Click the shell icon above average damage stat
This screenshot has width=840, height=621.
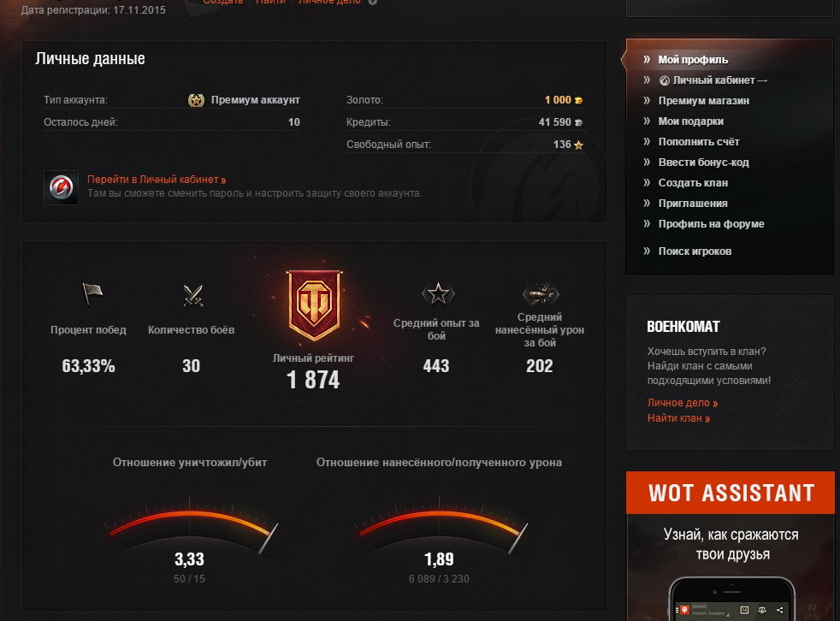[x=541, y=293]
